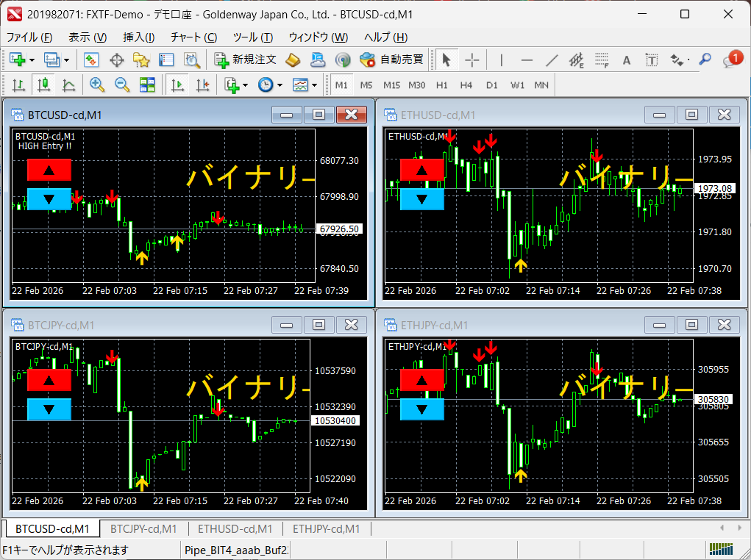
Task: Switch to the BTCJPY-cd,M1 bottom tab
Action: (x=143, y=529)
